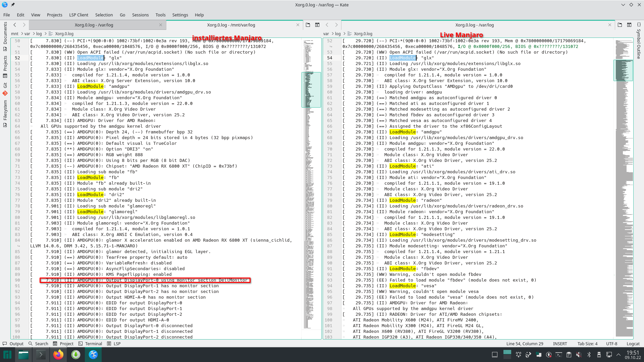Toggle the Output bottom panel
644x362 pixels.
(13, 344)
